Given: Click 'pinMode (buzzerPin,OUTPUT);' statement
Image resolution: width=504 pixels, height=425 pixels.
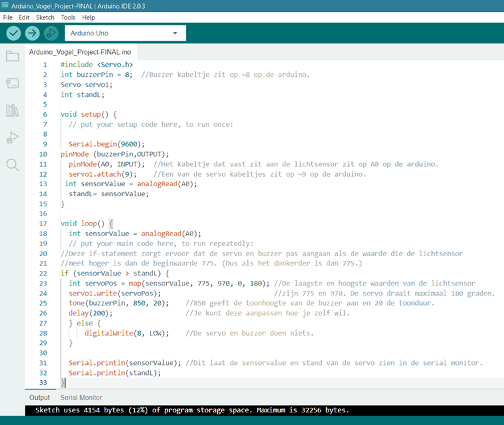Looking at the screenshot, I should click(115, 154).
